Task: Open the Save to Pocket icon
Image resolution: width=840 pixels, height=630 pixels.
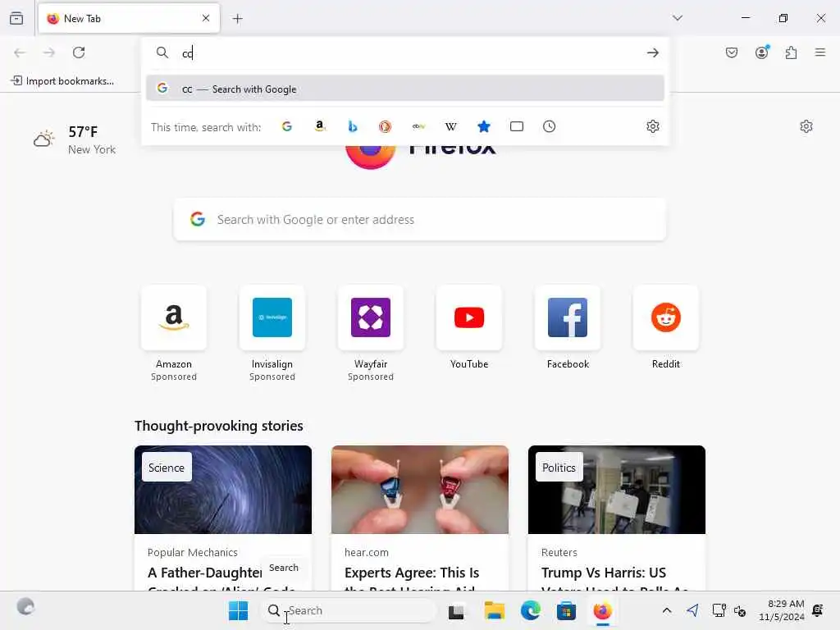Action: point(732,52)
